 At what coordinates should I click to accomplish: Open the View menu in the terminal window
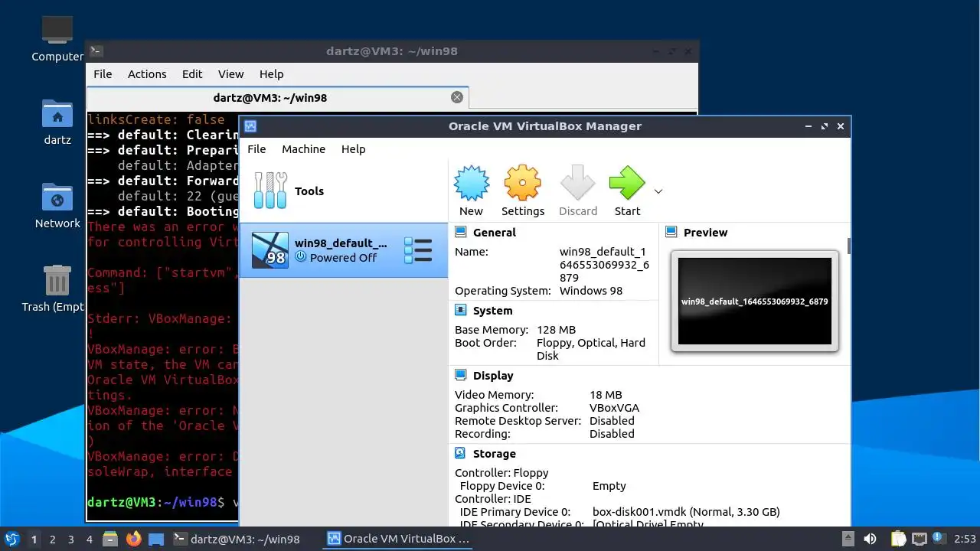[230, 74]
